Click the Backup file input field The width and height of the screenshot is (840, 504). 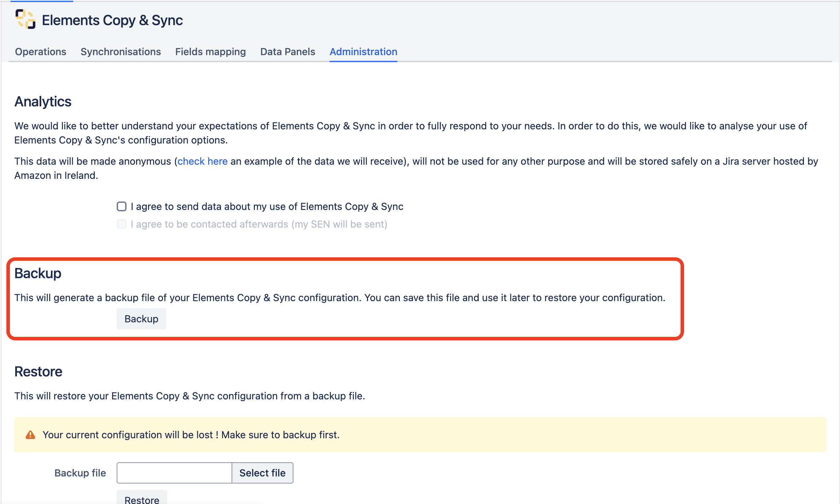pyautogui.click(x=174, y=473)
